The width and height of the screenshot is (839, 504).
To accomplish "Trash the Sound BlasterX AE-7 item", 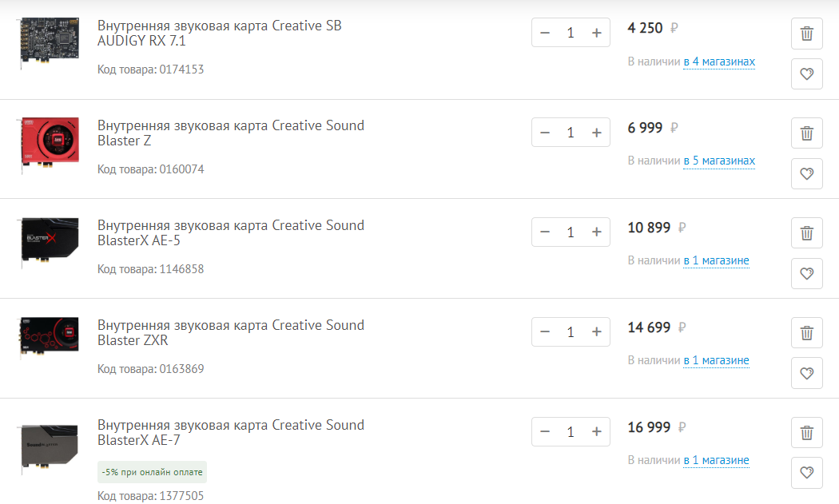I will click(806, 433).
